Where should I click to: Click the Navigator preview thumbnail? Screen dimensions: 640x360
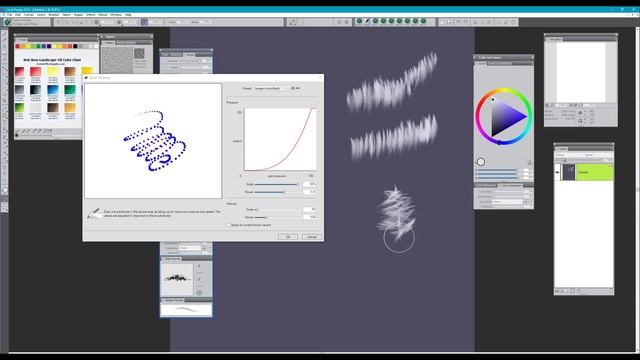pos(581,72)
